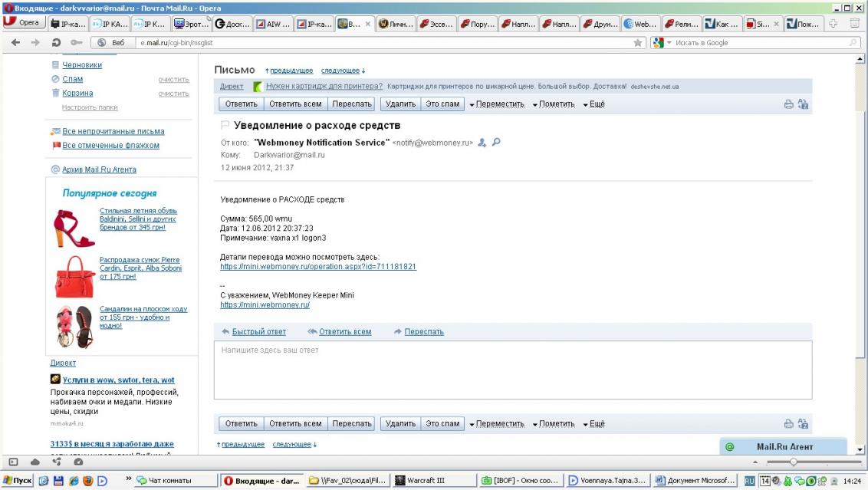This screenshot has height=490, width=868.
Task: Toggle the Mail.Ru Агент chat bar
Action: 784,446
